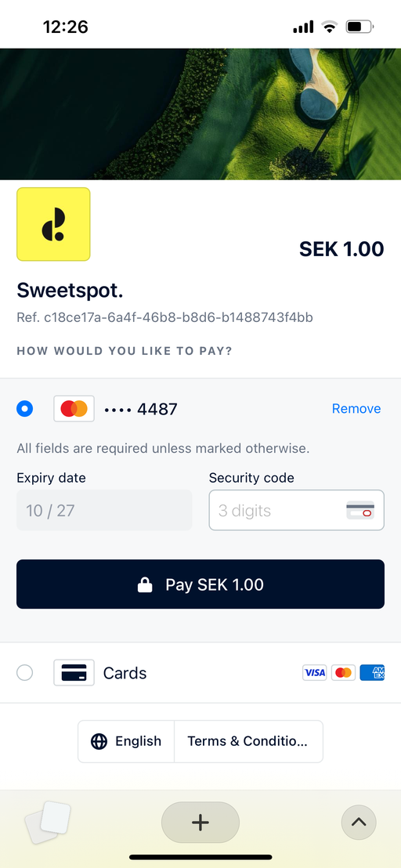Click the American Express logo badge

pos(372,673)
